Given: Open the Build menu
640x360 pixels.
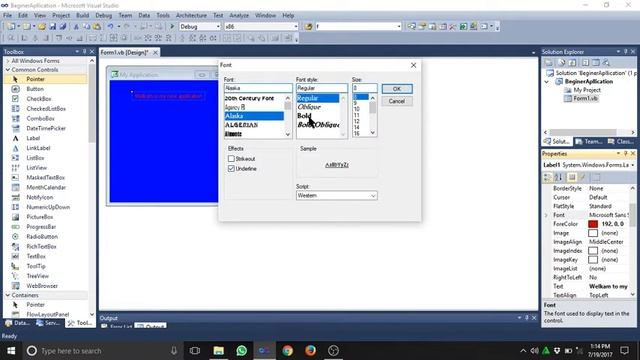Looking at the screenshot, I should (x=82, y=16).
